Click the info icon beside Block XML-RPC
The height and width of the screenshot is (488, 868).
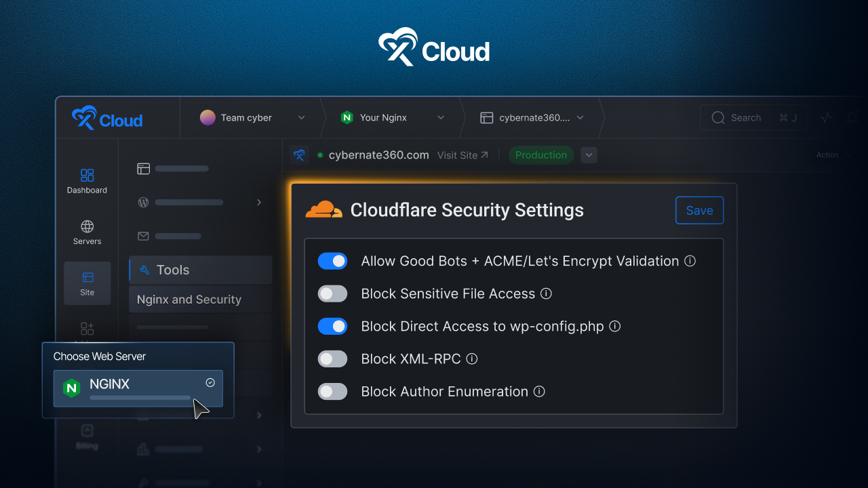click(471, 359)
